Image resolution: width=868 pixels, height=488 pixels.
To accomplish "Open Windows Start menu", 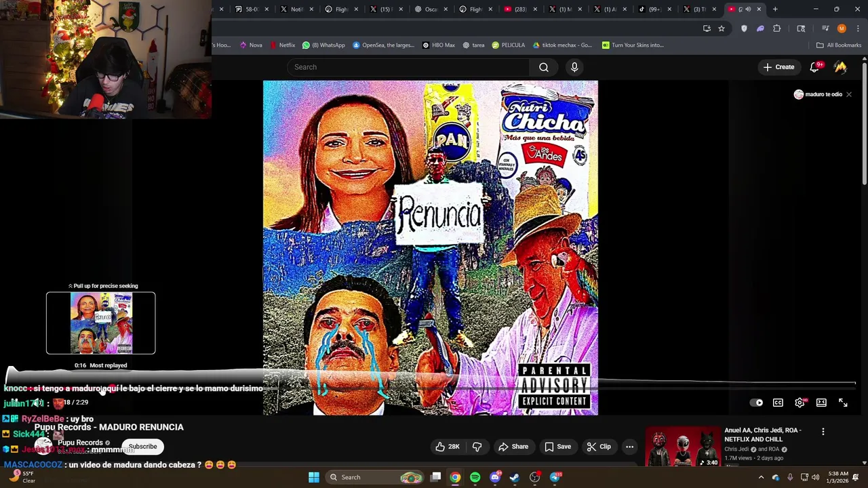I will 314,477.
